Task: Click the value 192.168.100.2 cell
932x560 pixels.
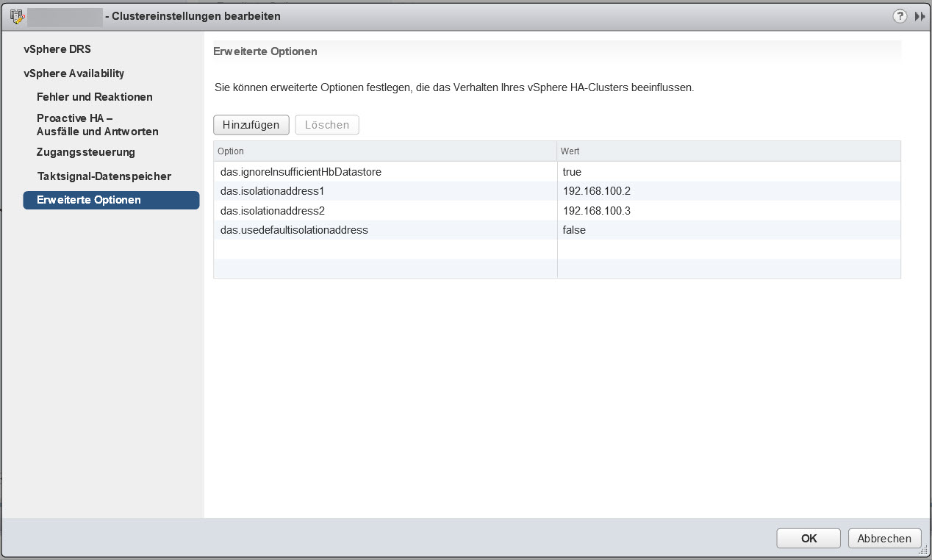Action: [x=728, y=191]
